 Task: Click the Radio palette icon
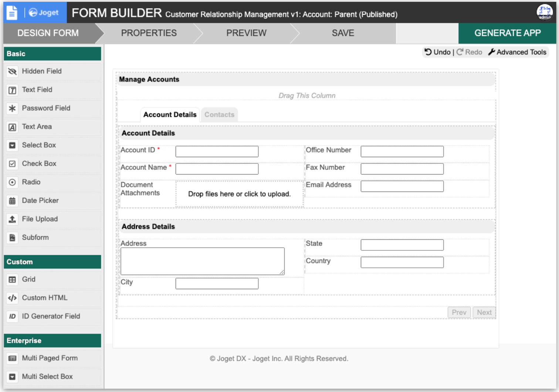click(12, 182)
